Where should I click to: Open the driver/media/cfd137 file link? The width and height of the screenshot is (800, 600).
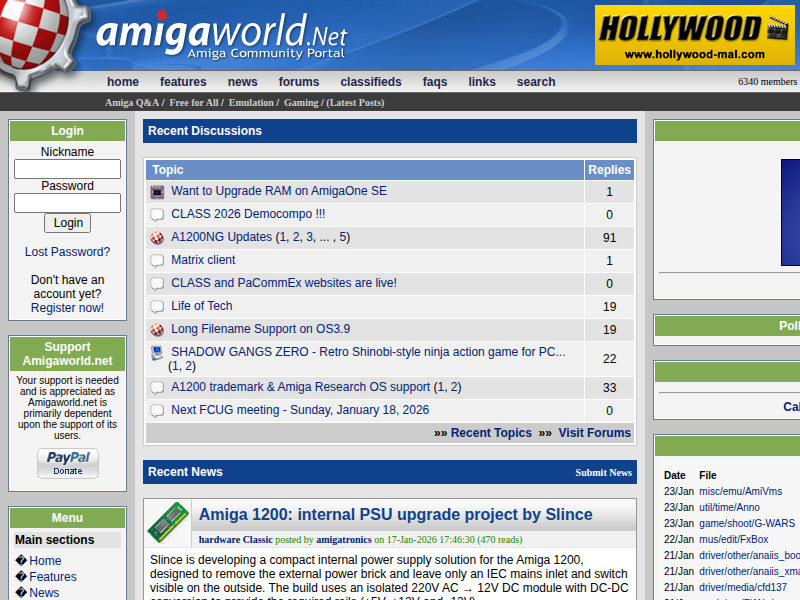[743, 587]
